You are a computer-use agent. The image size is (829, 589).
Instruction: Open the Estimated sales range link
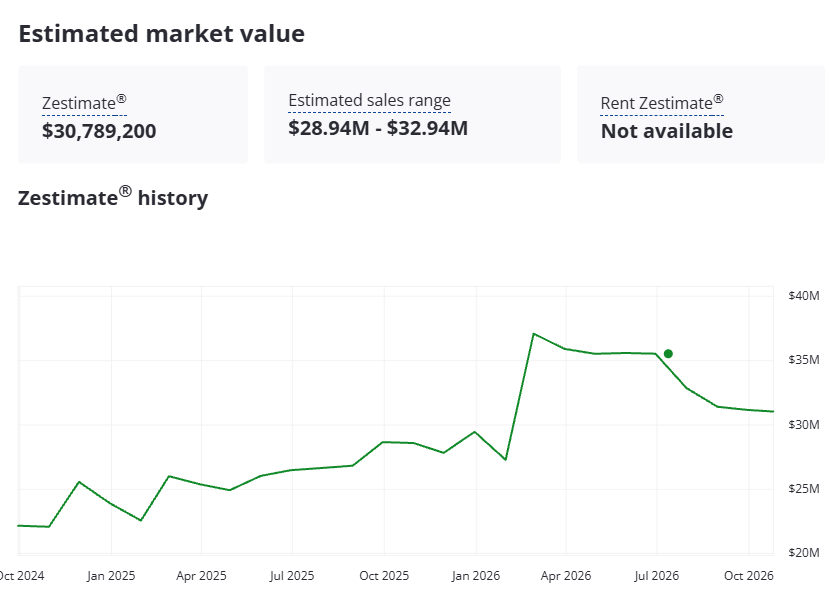pos(370,100)
